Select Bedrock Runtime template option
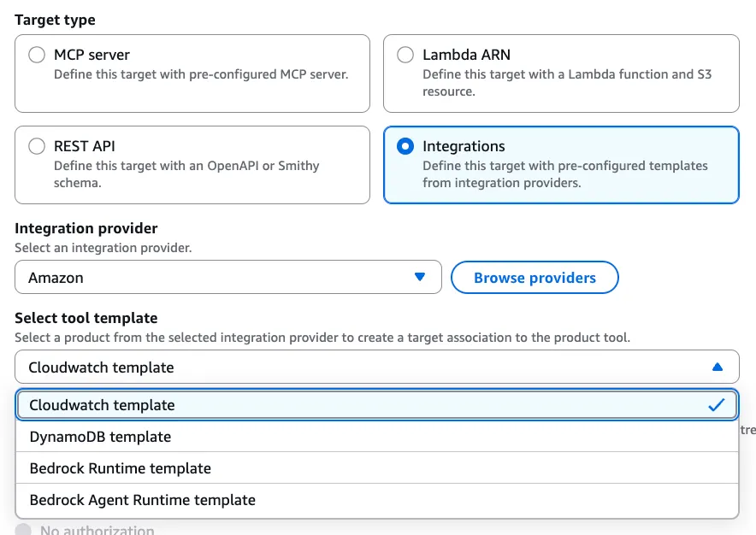The width and height of the screenshot is (756, 535). pos(120,468)
